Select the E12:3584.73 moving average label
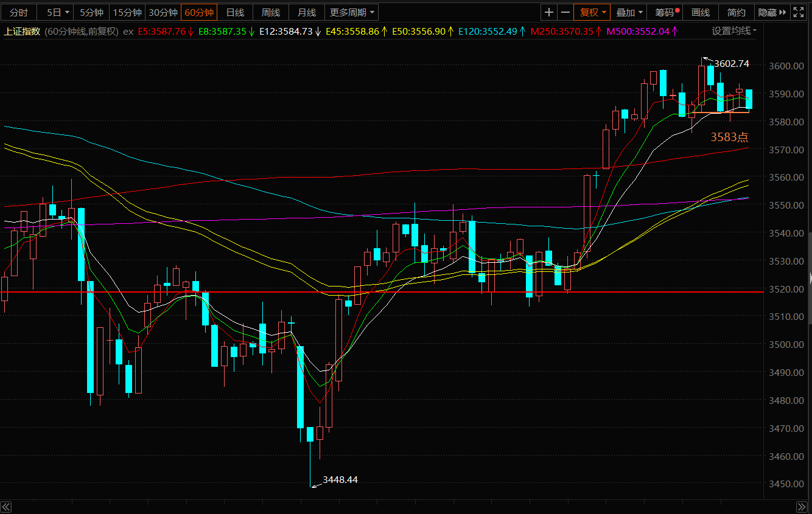The width and height of the screenshot is (812, 514). point(290,31)
